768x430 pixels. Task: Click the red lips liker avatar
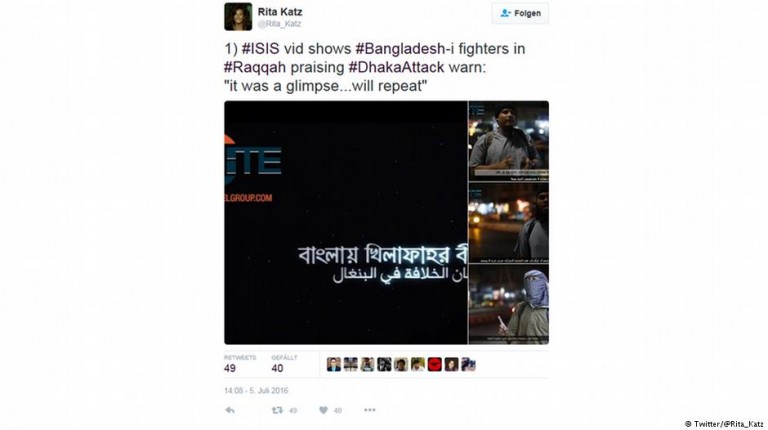coord(434,364)
